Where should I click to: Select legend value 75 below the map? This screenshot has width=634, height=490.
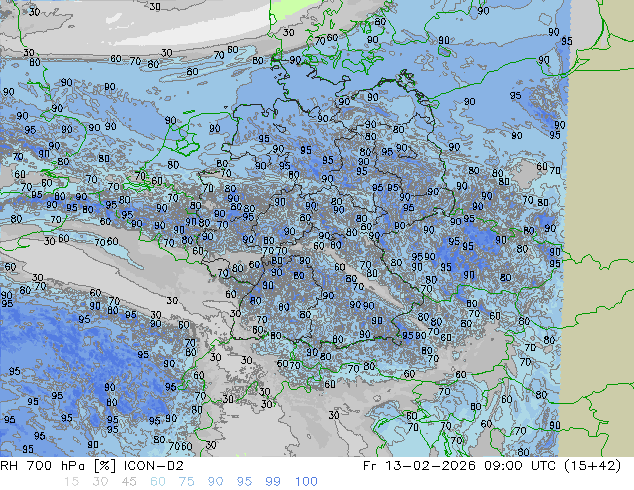click(x=186, y=482)
